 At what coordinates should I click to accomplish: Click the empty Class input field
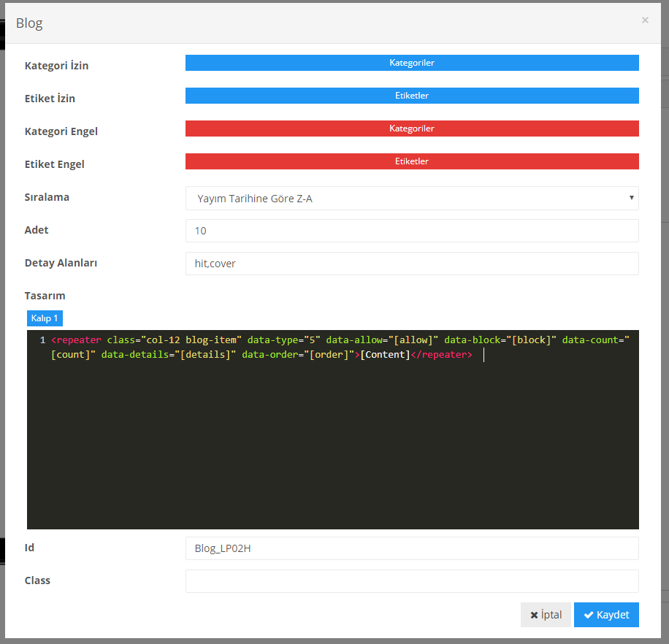coord(412,581)
